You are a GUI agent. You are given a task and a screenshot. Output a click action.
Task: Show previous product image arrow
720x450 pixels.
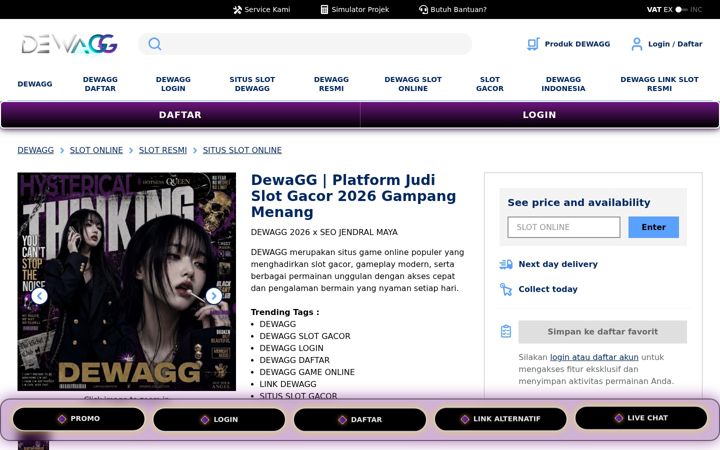(x=39, y=296)
